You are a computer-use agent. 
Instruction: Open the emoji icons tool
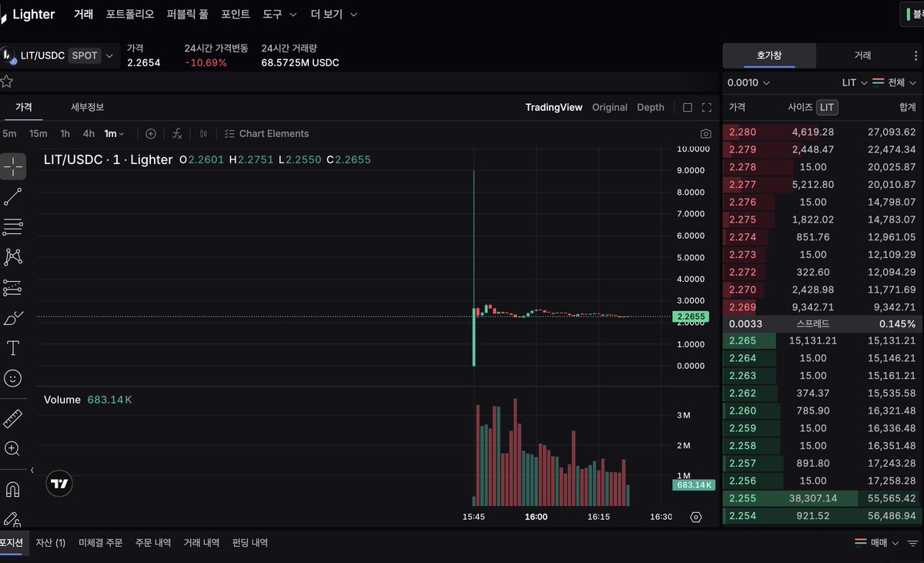[x=12, y=378]
